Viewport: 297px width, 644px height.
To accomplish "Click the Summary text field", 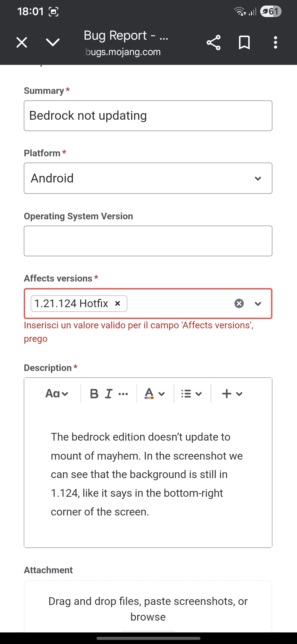I will 148,116.
